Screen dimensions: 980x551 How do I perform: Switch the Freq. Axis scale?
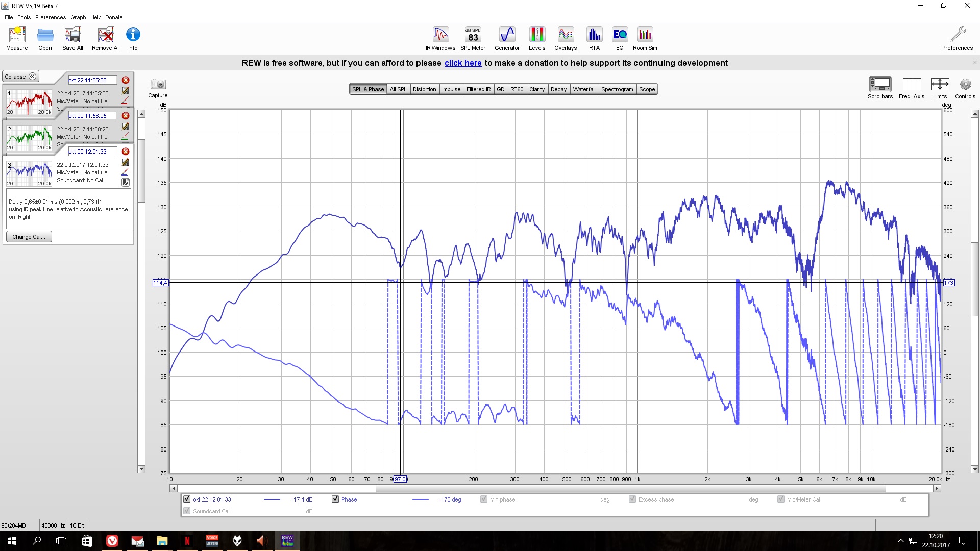click(x=912, y=87)
